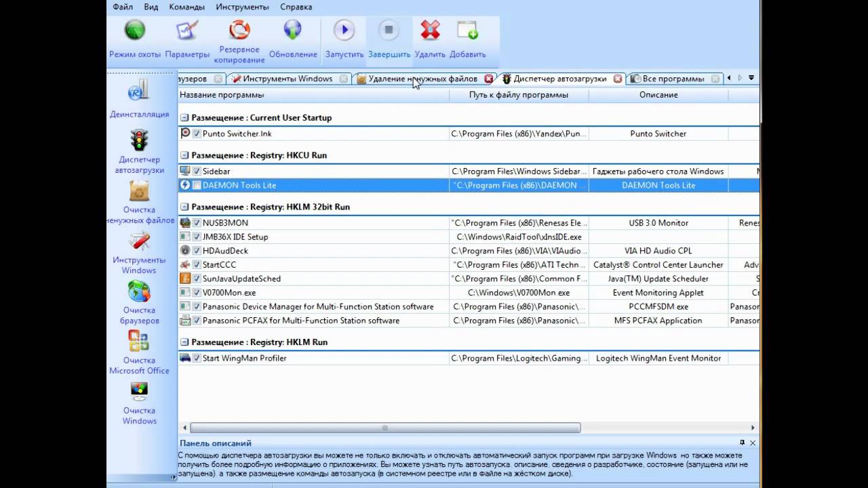Click the Удалить red cross icon
This screenshot has width=868, height=488.
tap(430, 30)
